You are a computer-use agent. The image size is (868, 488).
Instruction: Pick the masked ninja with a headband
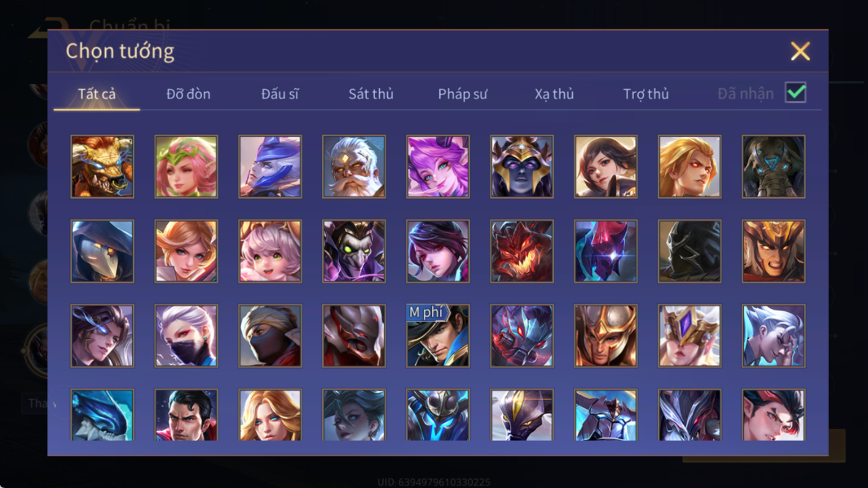click(270, 336)
